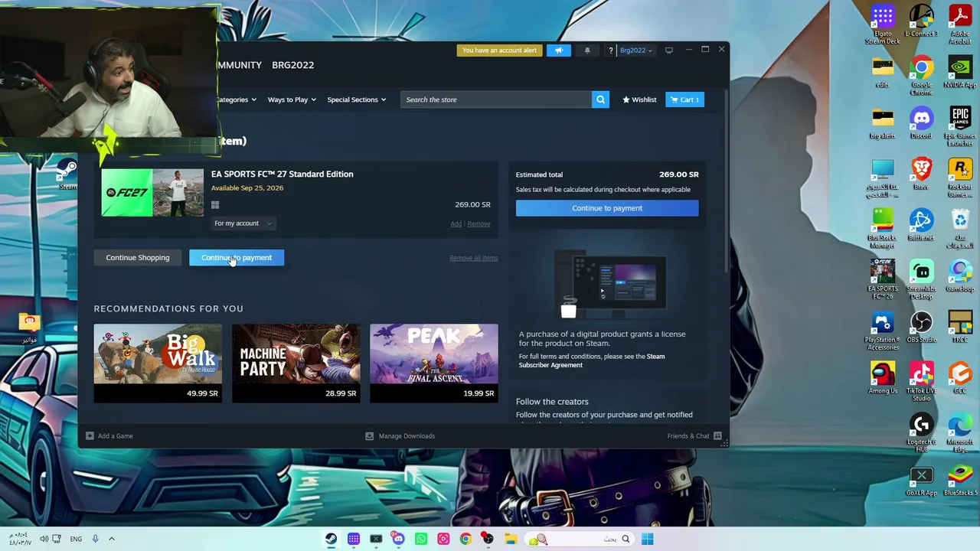Click Continue to payment under Estimated total
This screenshot has width=980, height=551.
[x=607, y=208]
